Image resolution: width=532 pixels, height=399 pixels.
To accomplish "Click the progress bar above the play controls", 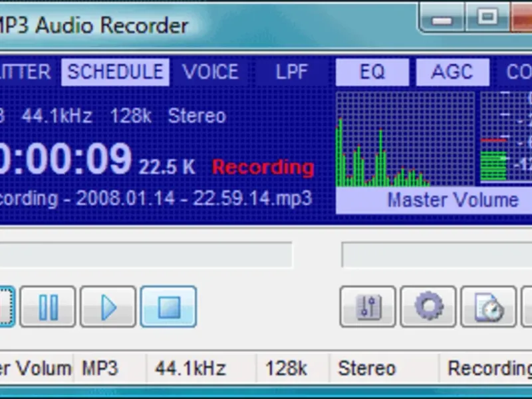I will [146, 255].
